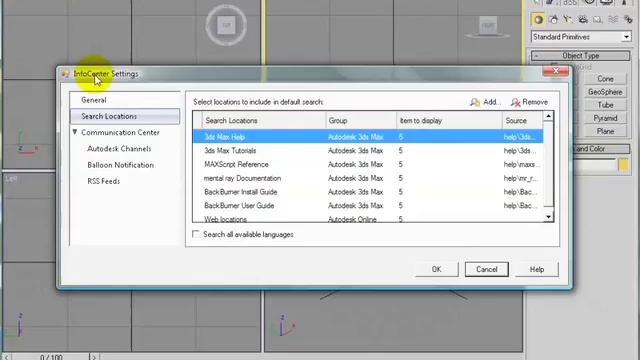This screenshot has height=360, width=640.
Task: Click the Remove search location icon
Action: point(516,102)
